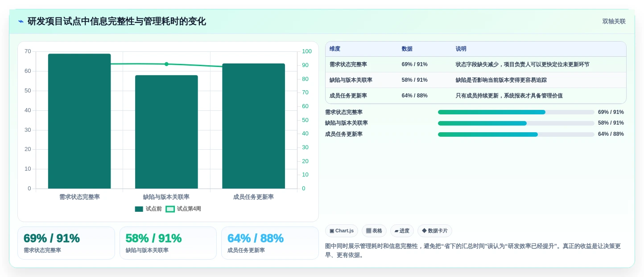Screen dimensions: 644x277
Task: Click the 58% / 91% table cell
Action: coord(414,80)
